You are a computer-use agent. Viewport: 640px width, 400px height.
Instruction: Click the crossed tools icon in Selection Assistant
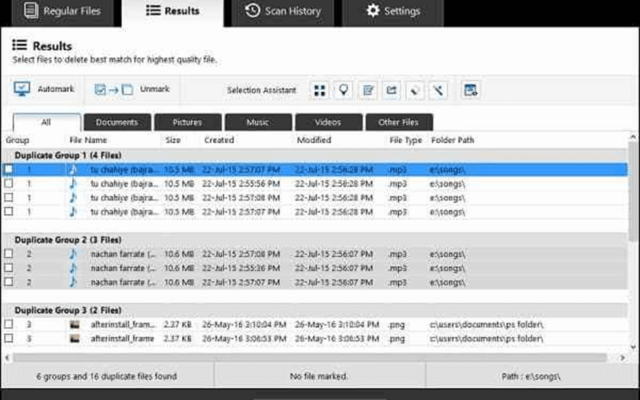click(438, 90)
